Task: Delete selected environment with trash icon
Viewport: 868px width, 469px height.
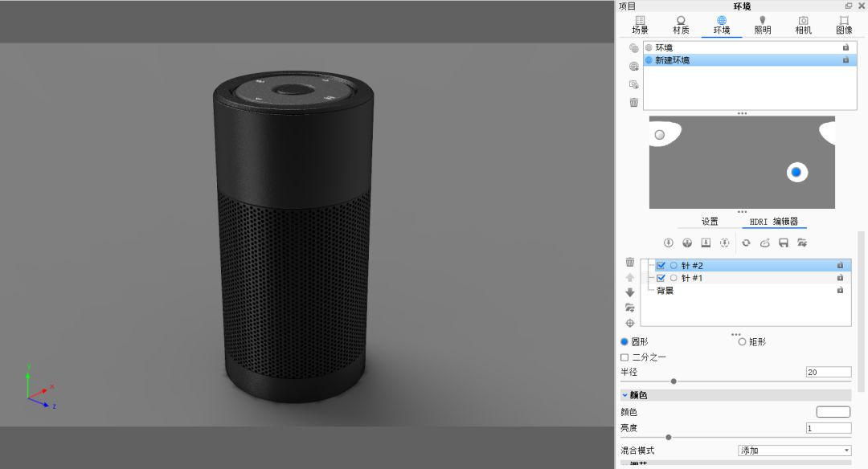Action: point(634,102)
